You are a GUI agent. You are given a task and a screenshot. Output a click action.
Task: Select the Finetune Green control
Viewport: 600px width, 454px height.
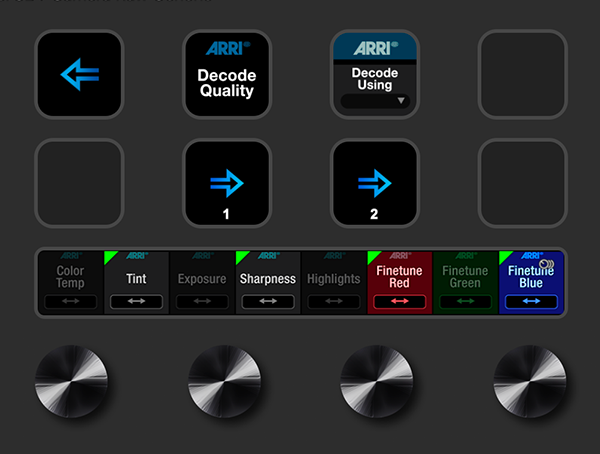click(x=465, y=283)
